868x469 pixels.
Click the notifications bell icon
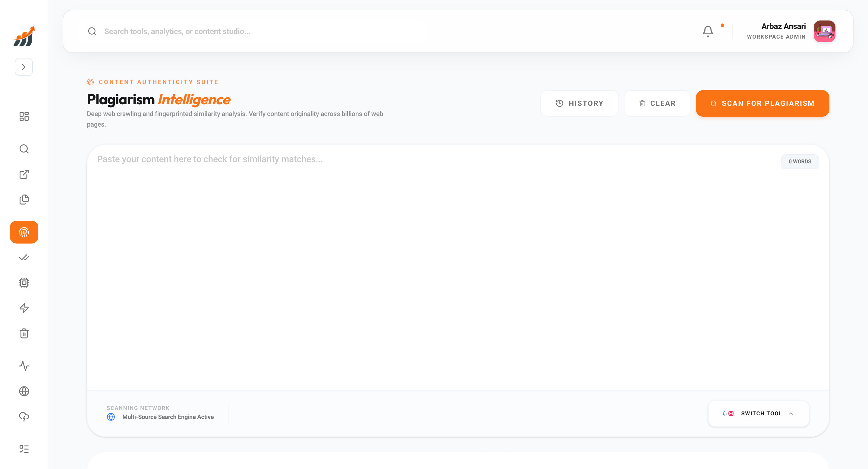point(708,31)
